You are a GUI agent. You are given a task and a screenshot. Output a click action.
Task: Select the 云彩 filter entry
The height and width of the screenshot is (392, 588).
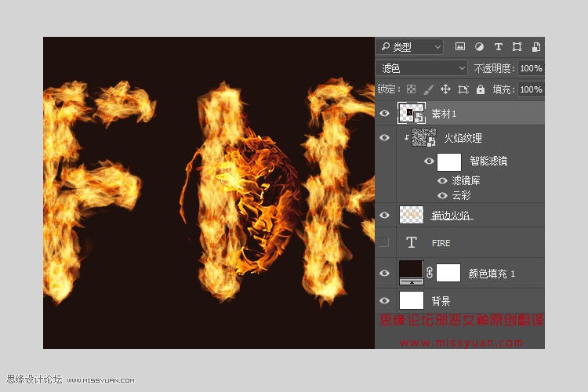point(461,195)
